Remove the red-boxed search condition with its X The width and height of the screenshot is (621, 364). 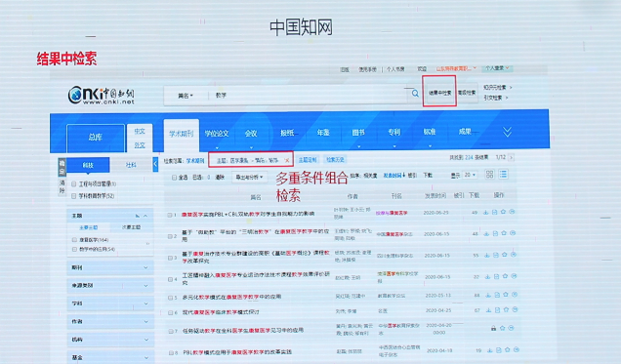[287, 160]
